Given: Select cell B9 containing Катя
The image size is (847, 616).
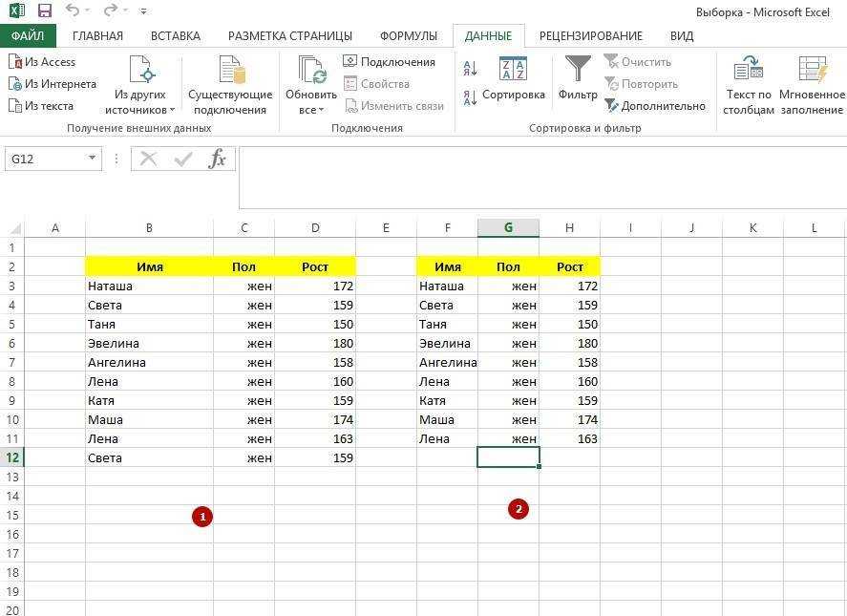Looking at the screenshot, I should 149,400.
